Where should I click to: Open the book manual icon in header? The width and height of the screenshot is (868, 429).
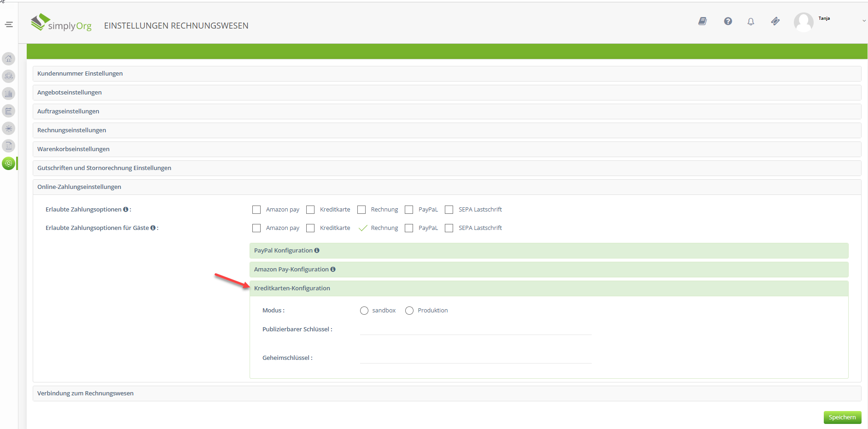[702, 21]
